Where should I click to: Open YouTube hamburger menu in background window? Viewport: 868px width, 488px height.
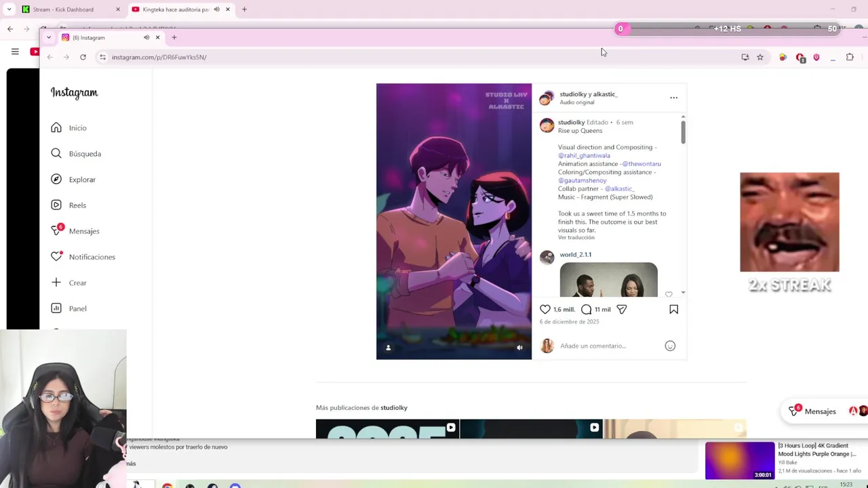[x=15, y=52]
